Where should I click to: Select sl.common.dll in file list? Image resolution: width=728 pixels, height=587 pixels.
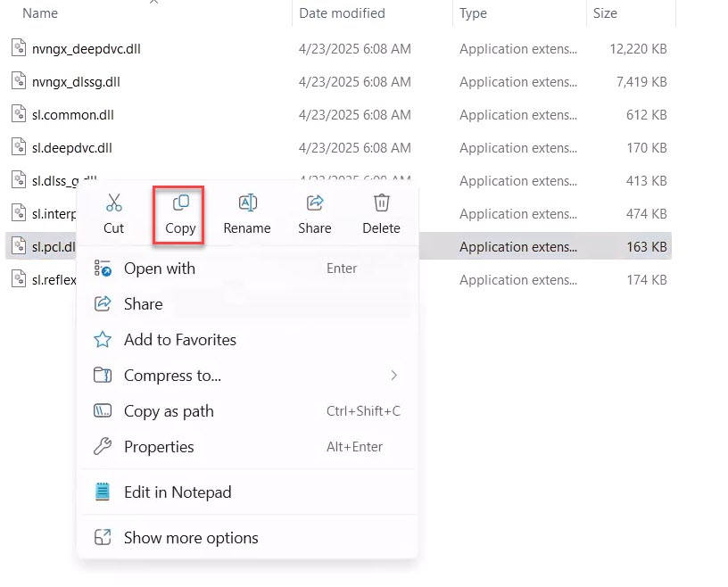72,115
